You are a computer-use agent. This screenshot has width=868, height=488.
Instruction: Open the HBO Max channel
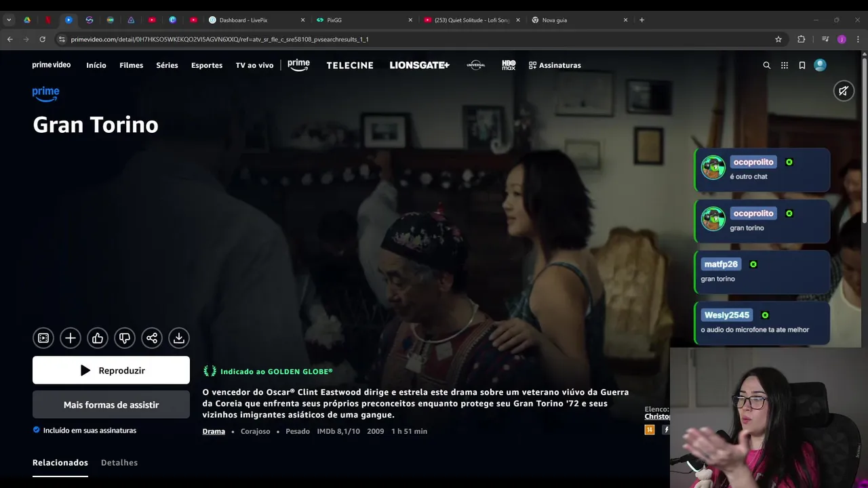pos(509,65)
